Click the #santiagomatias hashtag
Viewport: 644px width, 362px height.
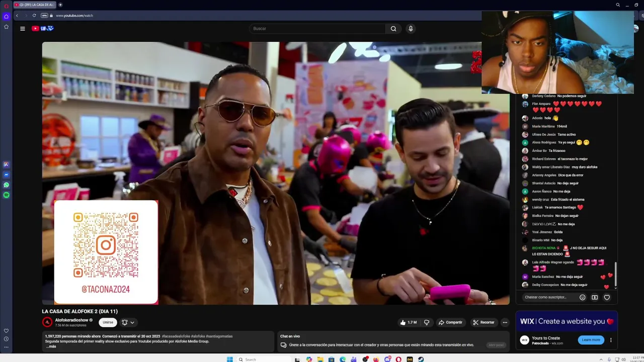219,336
